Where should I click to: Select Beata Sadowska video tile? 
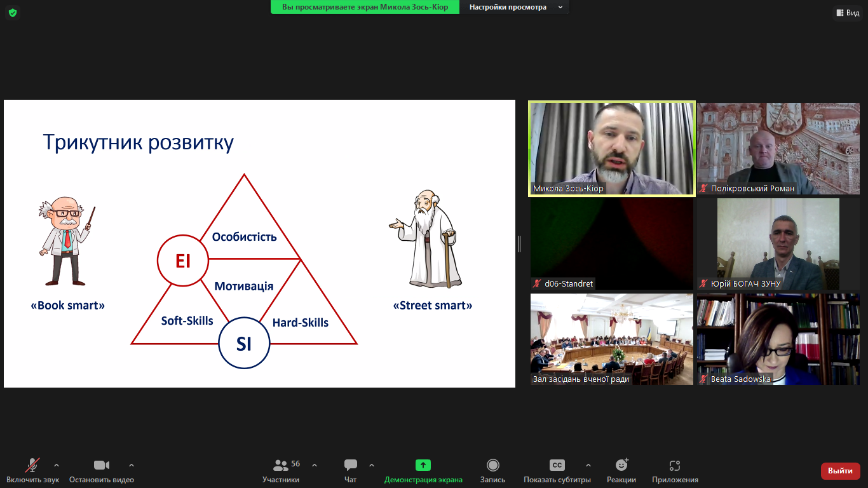(x=778, y=339)
